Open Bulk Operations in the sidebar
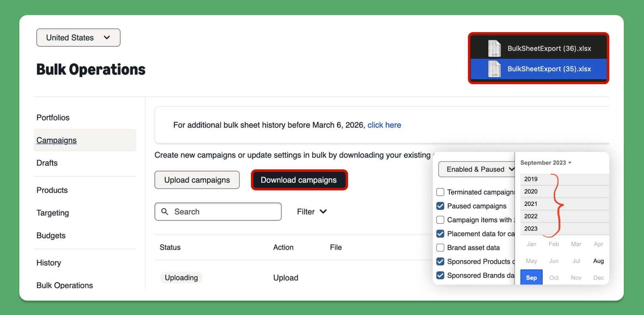644x315 pixels. (64, 285)
